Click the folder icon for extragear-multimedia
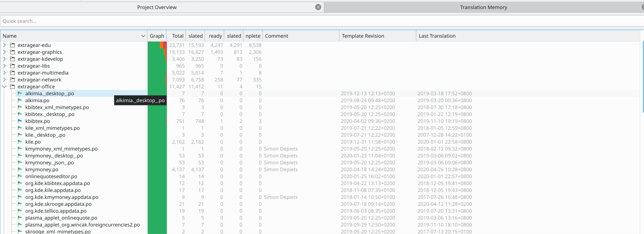The width and height of the screenshot is (644, 234). pyautogui.click(x=12, y=73)
